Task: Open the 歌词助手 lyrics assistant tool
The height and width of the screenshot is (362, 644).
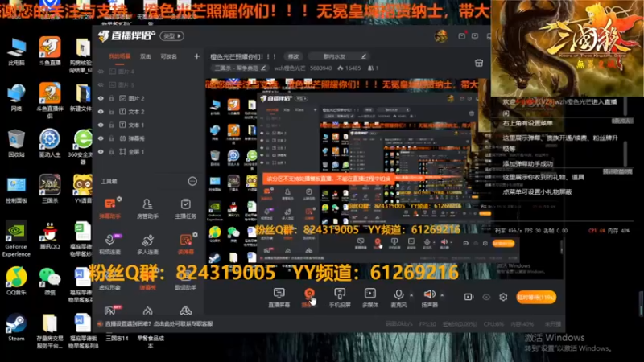Action: tap(186, 280)
